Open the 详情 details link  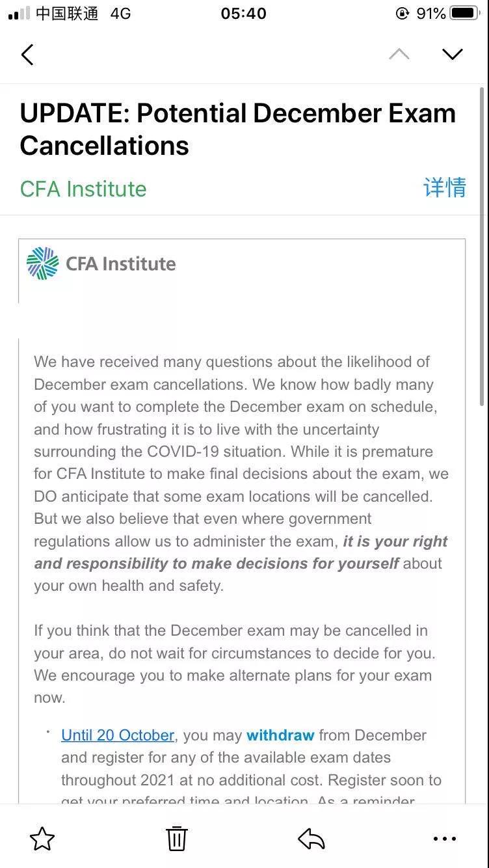pos(445,188)
